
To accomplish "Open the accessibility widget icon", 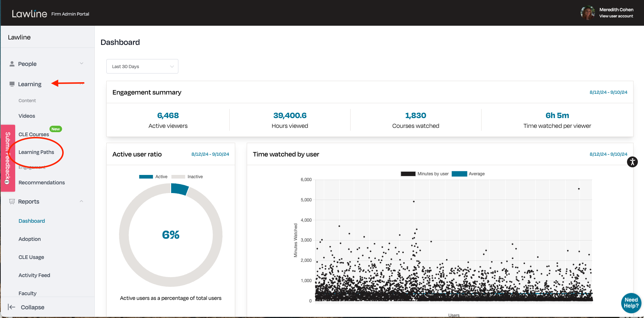I will point(632,162).
